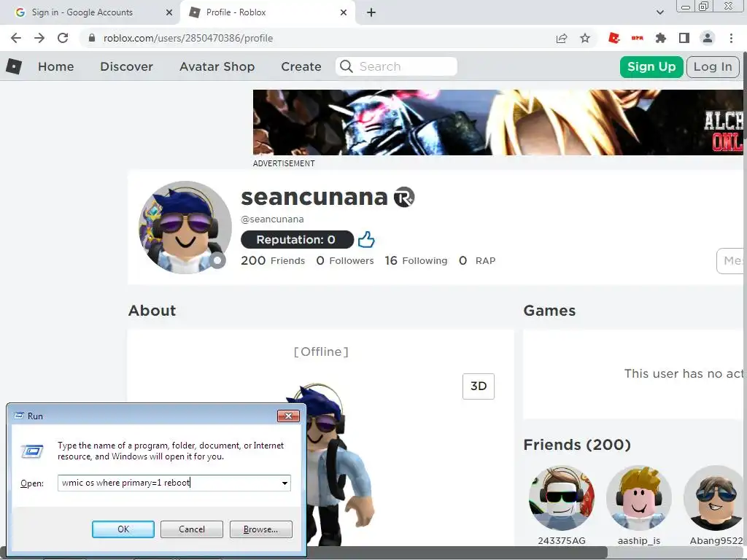The height and width of the screenshot is (560, 747).
Task: Click the thumbs-up reputation icon
Action: (366, 239)
